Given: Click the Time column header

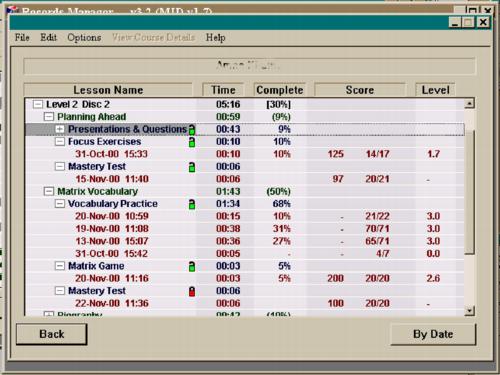Looking at the screenshot, I should pyautogui.click(x=223, y=90).
